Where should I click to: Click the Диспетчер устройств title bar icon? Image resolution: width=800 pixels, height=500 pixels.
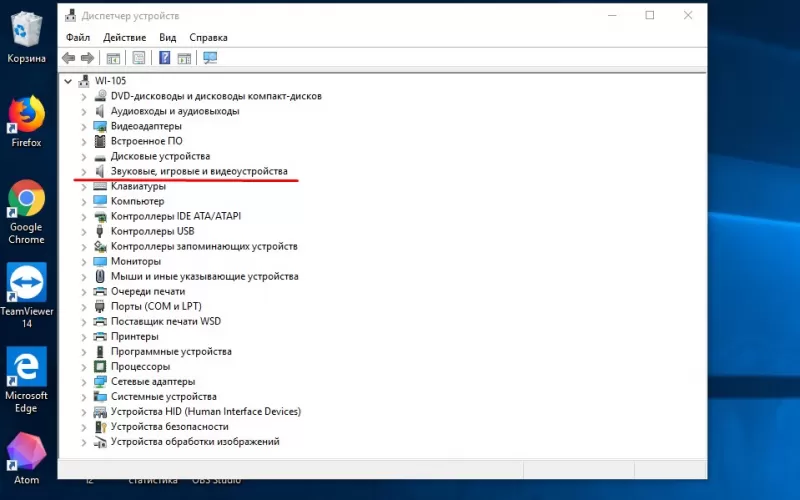pyautogui.click(x=70, y=16)
